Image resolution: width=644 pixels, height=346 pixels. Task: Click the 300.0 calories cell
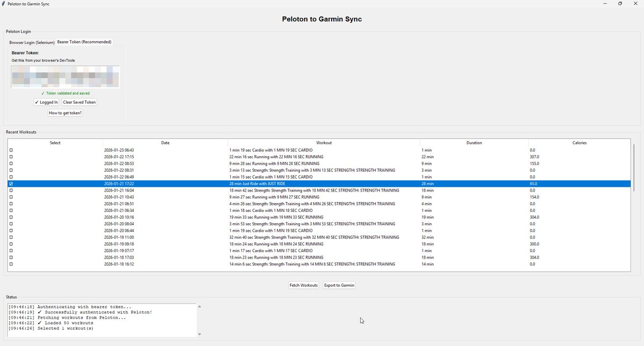coord(534,244)
